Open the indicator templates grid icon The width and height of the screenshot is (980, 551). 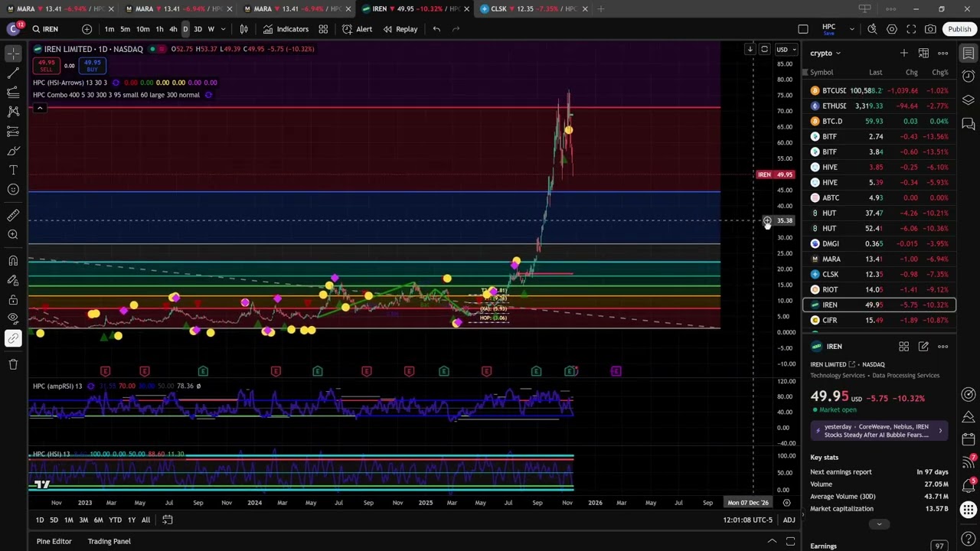[323, 29]
